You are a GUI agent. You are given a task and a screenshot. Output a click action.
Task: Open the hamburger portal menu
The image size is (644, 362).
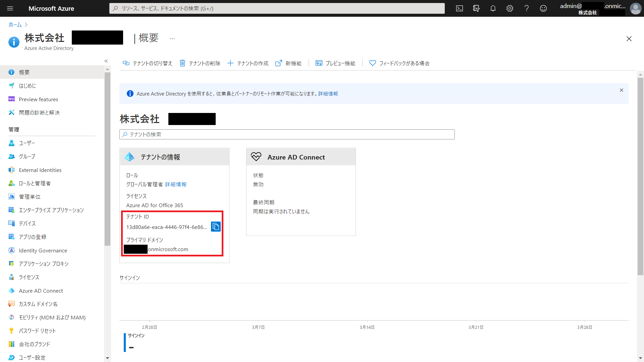click(x=10, y=8)
